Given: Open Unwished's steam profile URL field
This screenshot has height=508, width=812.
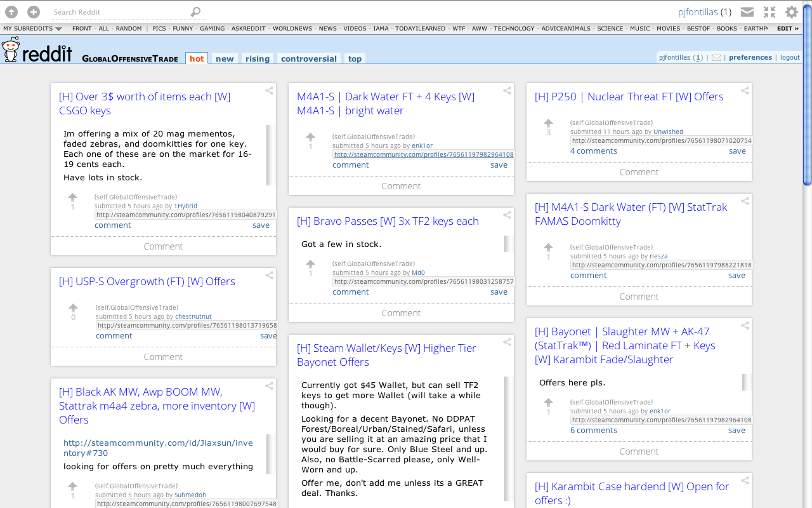Looking at the screenshot, I should [x=660, y=141].
